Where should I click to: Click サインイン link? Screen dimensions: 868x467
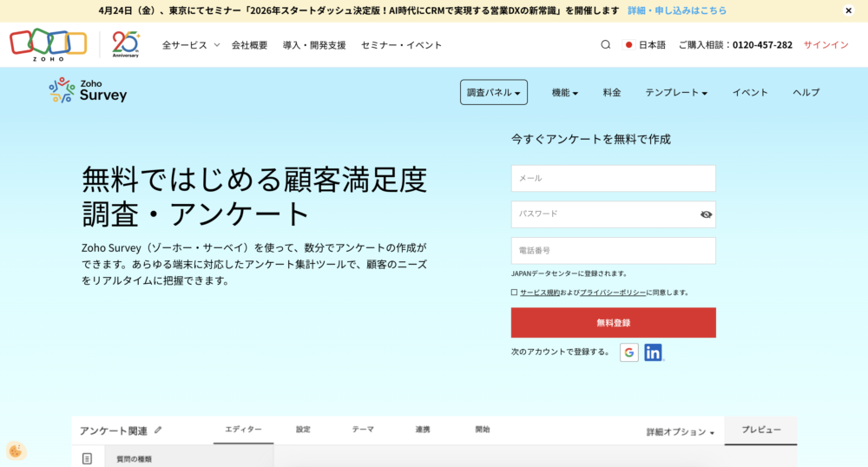click(x=825, y=45)
